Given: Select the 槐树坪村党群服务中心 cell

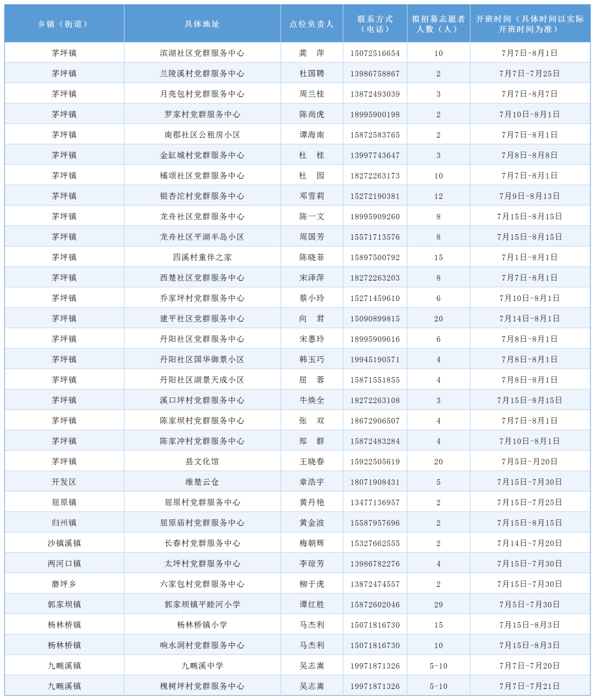Looking at the screenshot, I should click(202, 686).
